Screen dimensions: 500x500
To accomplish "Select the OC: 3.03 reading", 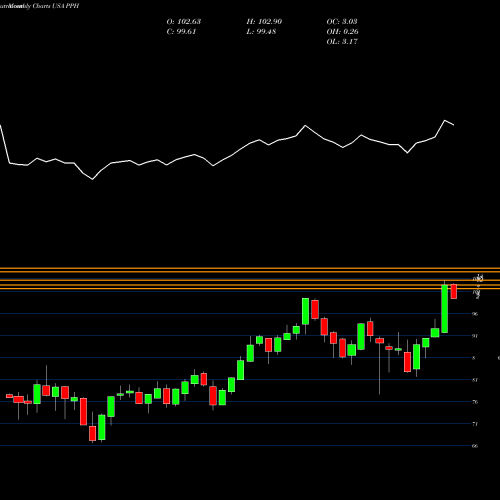I will coord(342,22).
